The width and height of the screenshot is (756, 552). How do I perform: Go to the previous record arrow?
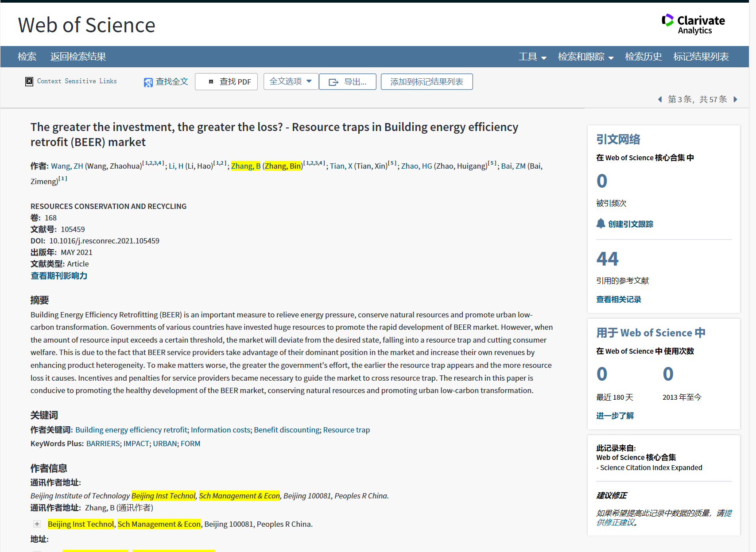pos(660,99)
